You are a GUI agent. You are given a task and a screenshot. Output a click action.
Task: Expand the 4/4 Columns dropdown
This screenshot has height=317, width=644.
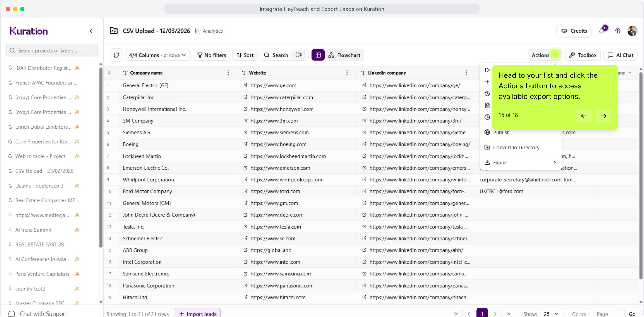coord(158,55)
